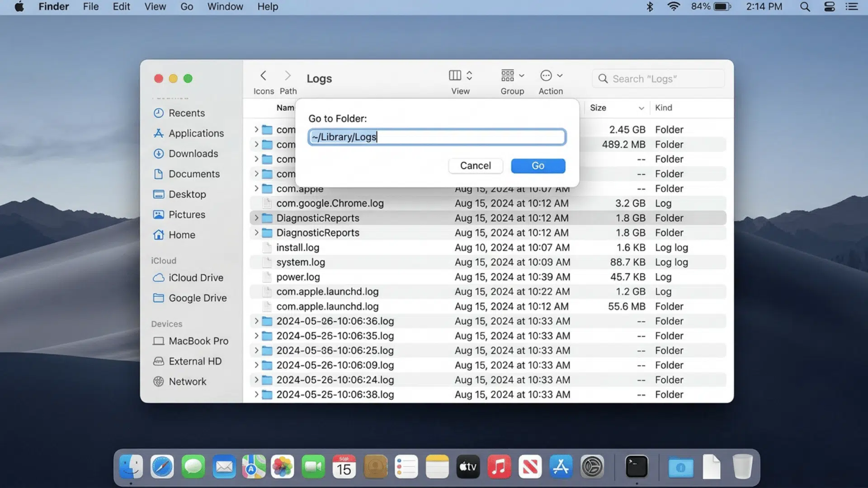Open the View menu in the menu bar
This screenshot has width=868, height=488.
click(155, 7)
